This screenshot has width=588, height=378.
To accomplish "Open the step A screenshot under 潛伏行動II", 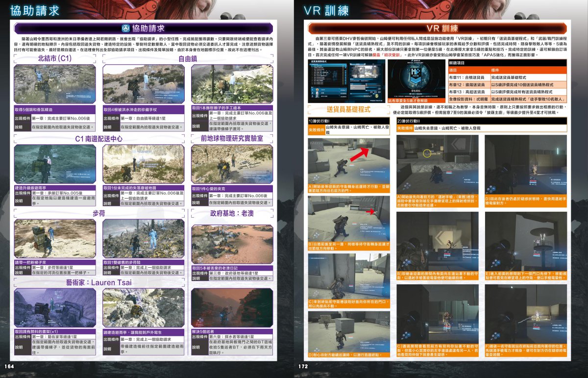I will [x=438, y=165].
